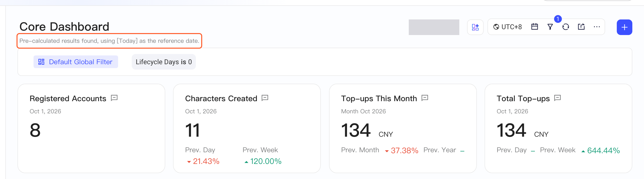Open the comment icon on Characters Created
This screenshot has width=644, height=179.
click(265, 98)
